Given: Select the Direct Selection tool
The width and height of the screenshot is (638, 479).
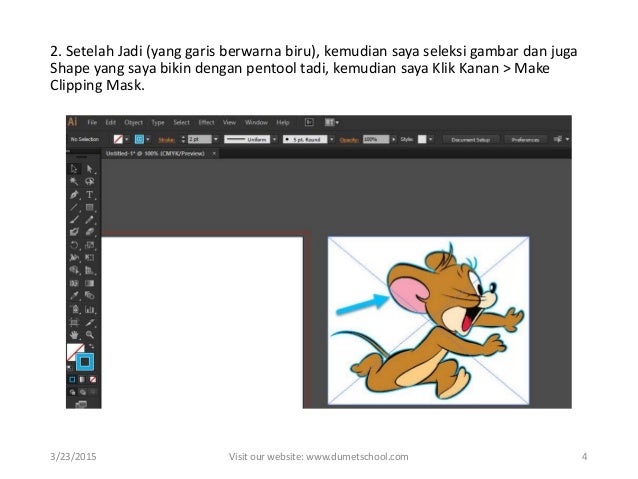Looking at the screenshot, I should (90, 169).
